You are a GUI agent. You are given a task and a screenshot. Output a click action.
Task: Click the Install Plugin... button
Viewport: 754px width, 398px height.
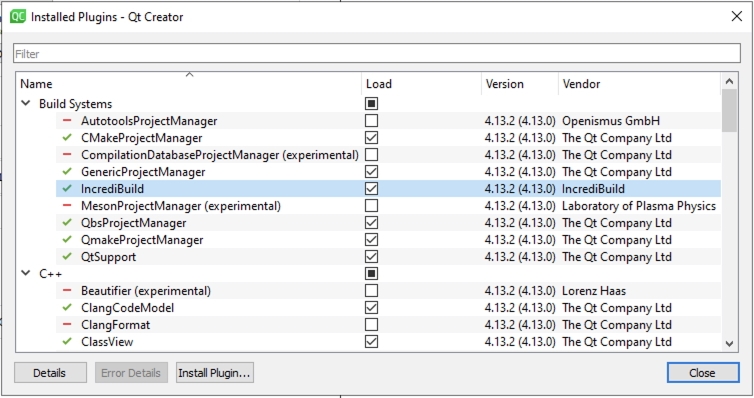click(214, 373)
